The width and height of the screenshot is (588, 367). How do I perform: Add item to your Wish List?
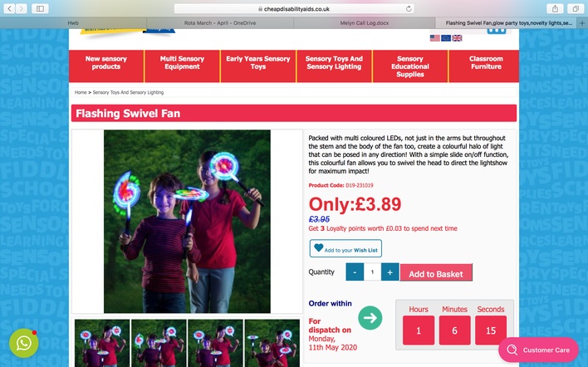345,248
